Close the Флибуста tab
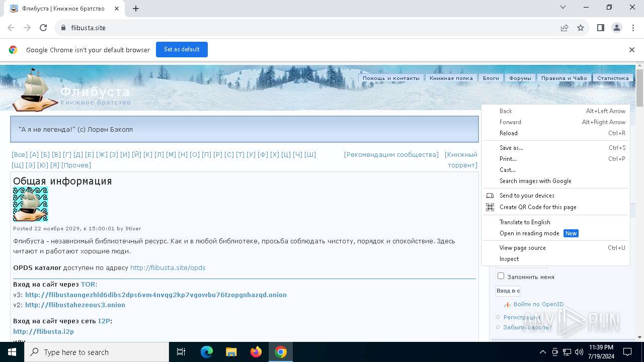The image size is (644, 362). pos(117,9)
